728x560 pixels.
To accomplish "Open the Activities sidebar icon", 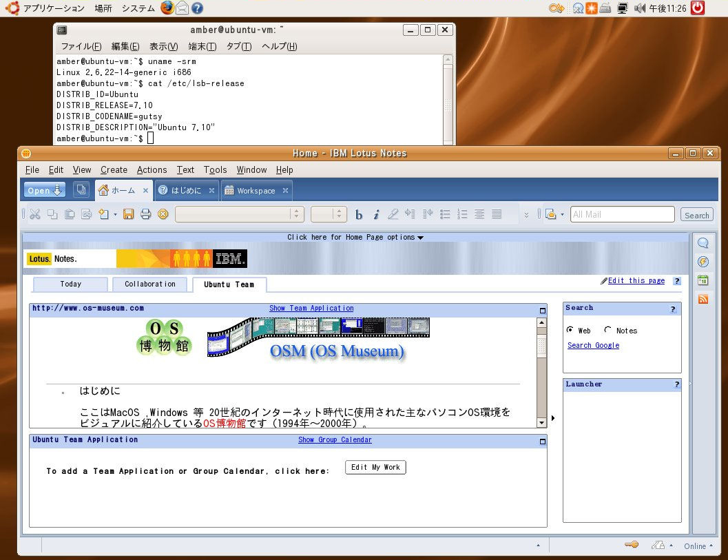I will click(x=703, y=262).
